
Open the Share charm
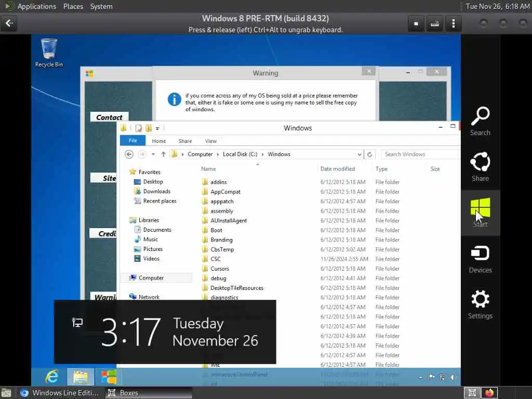480,167
